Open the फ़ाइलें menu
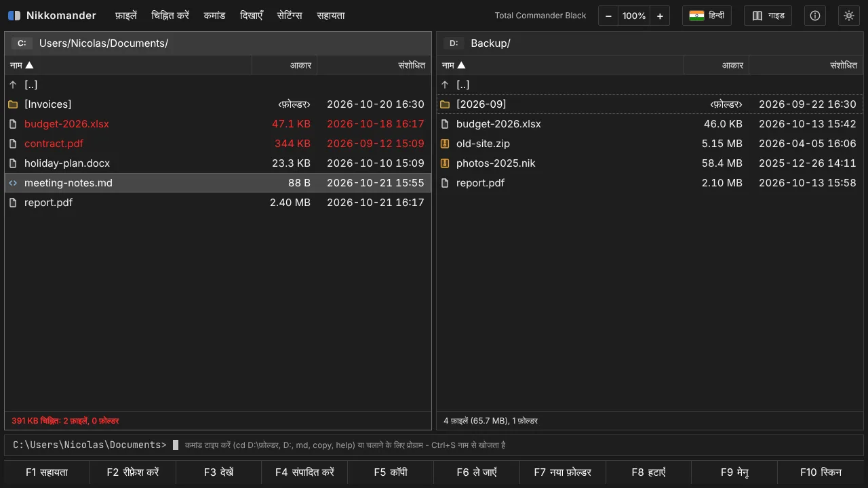The image size is (868, 488). pyautogui.click(x=125, y=16)
